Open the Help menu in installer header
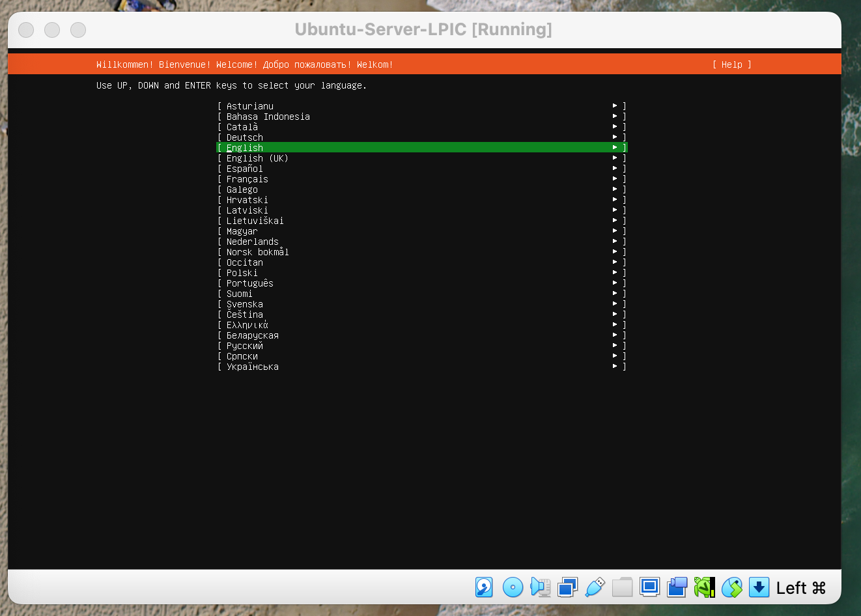Viewport: 861px width, 616px height. coord(732,64)
